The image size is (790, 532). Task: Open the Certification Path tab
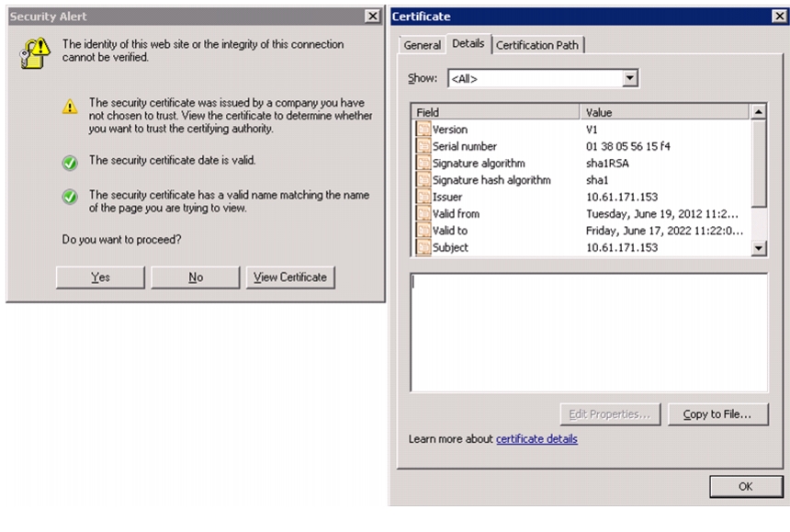pos(537,45)
